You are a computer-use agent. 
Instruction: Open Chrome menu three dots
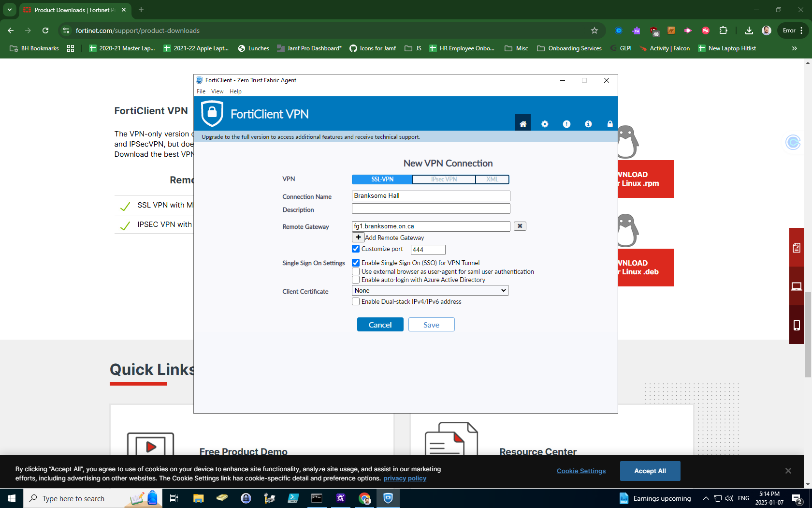click(x=801, y=30)
